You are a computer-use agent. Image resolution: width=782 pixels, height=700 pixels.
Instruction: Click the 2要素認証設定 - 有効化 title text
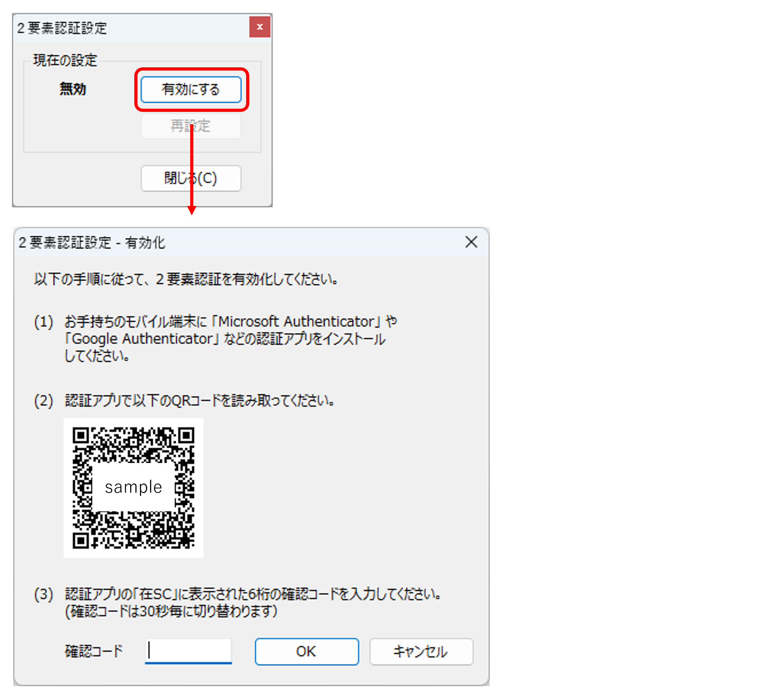point(92,243)
